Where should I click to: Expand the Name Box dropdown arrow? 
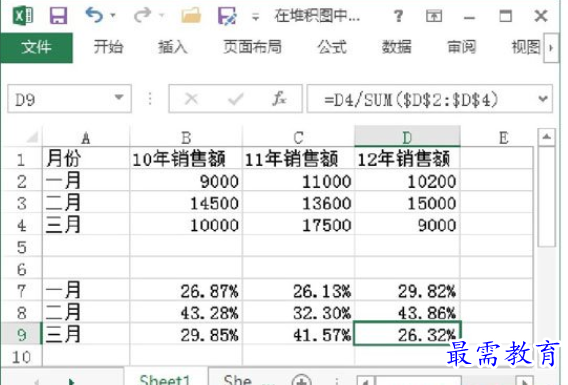click(119, 98)
